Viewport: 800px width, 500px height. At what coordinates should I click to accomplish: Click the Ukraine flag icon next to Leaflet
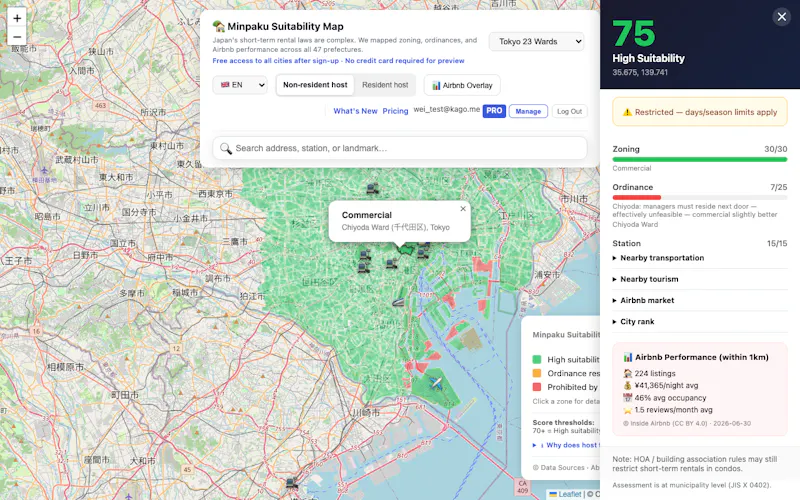tap(553, 494)
